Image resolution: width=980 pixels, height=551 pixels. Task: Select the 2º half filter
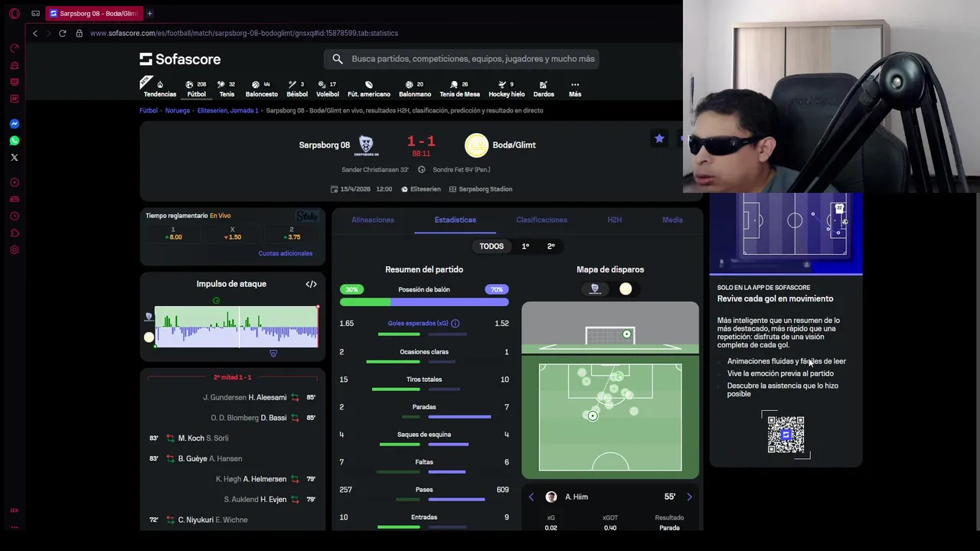click(x=550, y=246)
